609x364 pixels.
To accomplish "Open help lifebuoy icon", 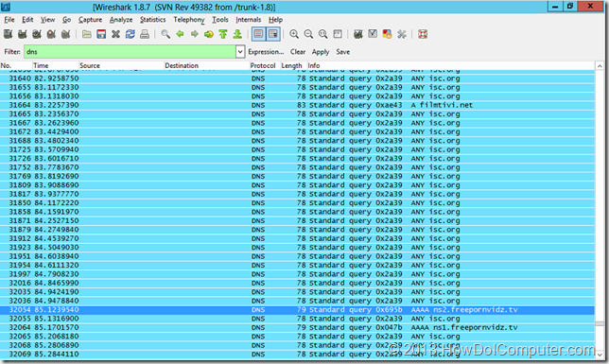I will tap(423, 34).
